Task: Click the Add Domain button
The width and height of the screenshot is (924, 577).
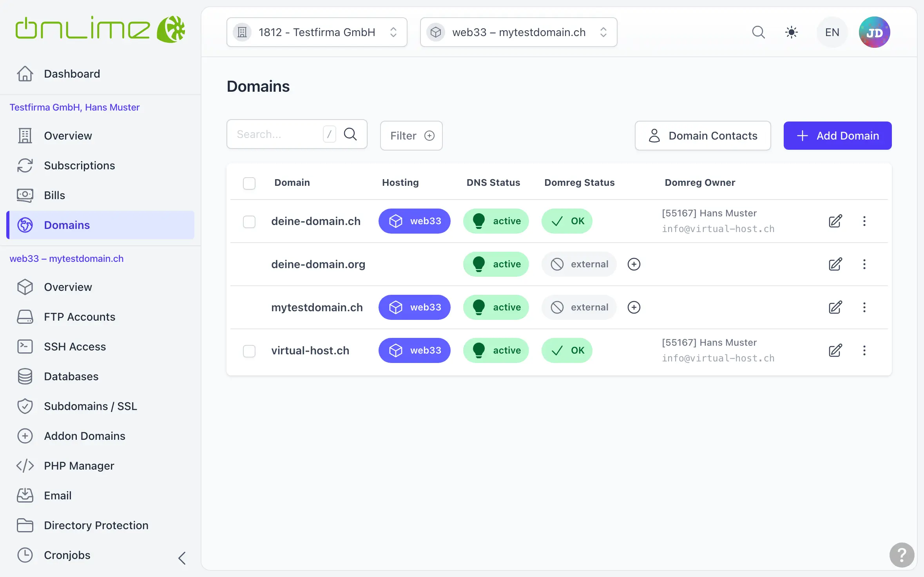Action: click(x=837, y=136)
